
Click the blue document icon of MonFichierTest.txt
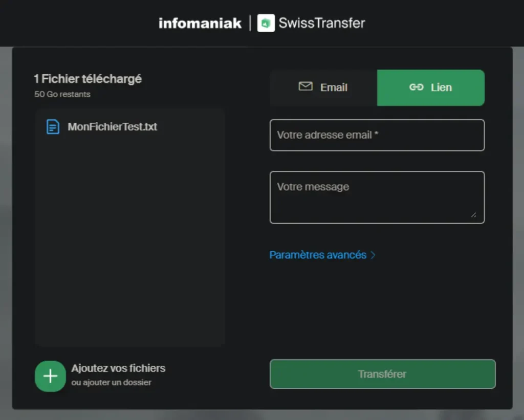pyautogui.click(x=53, y=126)
